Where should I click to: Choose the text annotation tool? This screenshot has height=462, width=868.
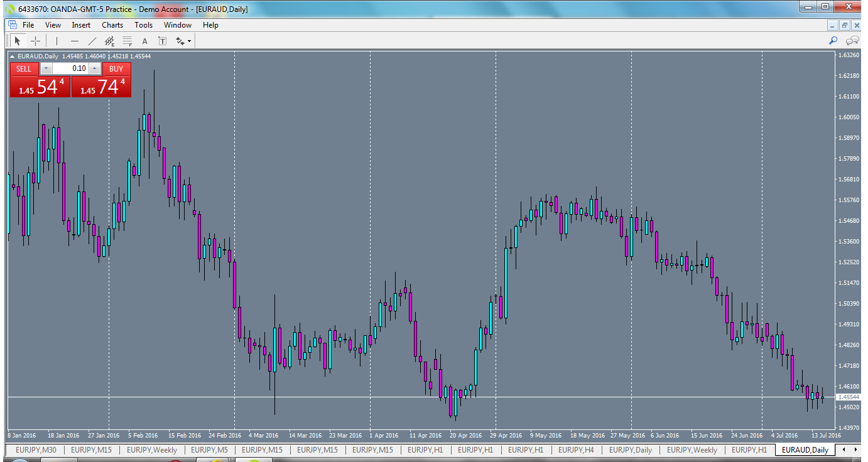tap(144, 40)
